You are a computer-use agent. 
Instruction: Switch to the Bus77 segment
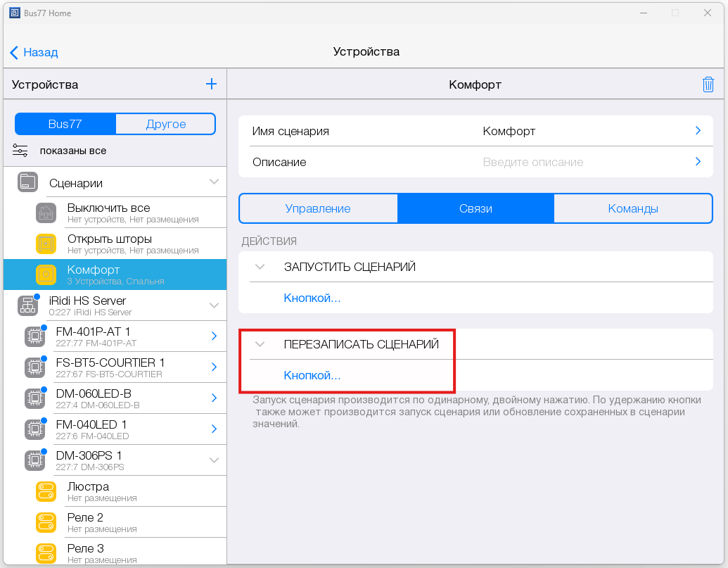click(x=65, y=124)
